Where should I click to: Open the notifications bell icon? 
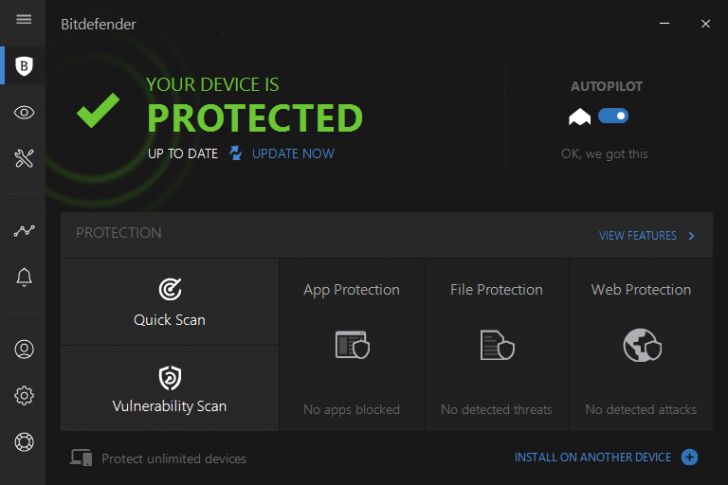pos(24,277)
